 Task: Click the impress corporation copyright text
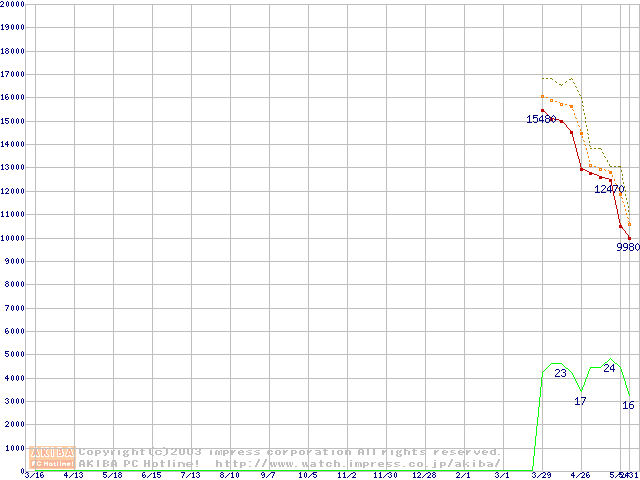[x=290, y=452]
